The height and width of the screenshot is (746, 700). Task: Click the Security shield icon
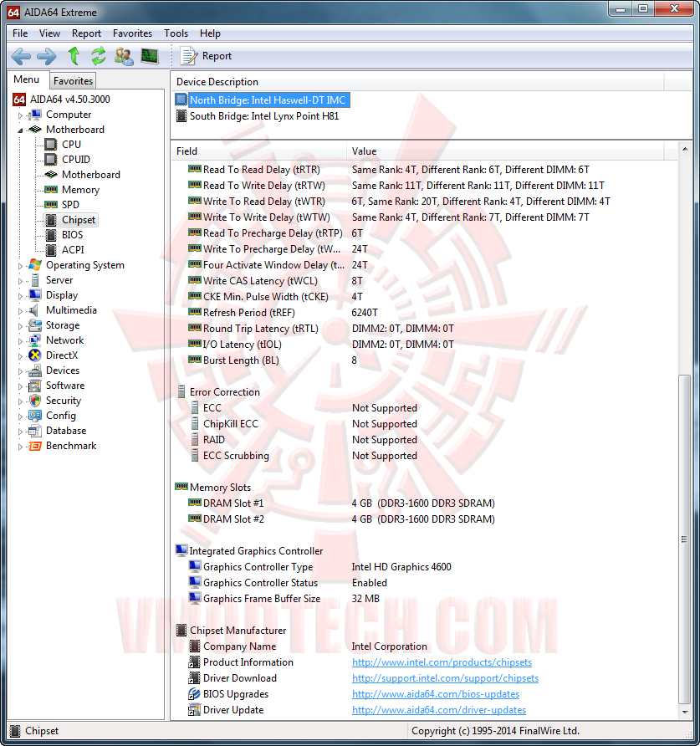pos(35,401)
